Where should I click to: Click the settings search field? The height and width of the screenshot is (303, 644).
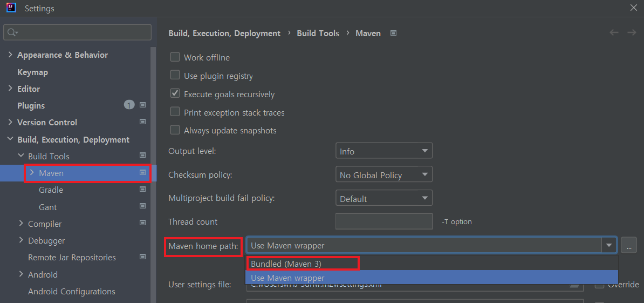point(77,32)
